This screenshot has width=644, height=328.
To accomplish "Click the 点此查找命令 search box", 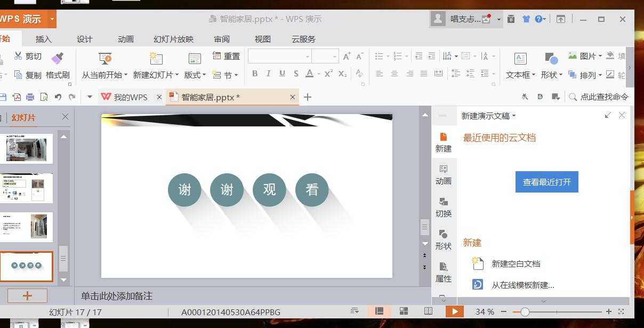I will pyautogui.click(x=599, y=97).
